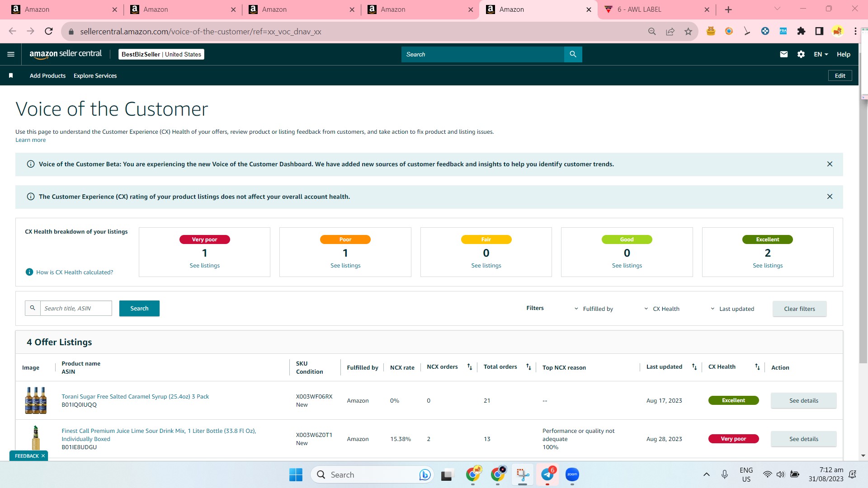Go back with the browser back arrow
868x488 pixels.
pos(13,31)
